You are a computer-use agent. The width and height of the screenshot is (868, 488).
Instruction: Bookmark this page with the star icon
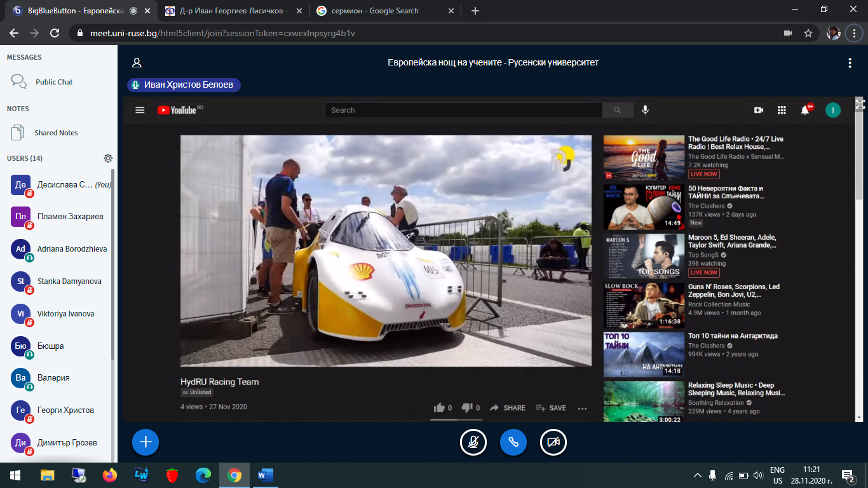[808, 33]
